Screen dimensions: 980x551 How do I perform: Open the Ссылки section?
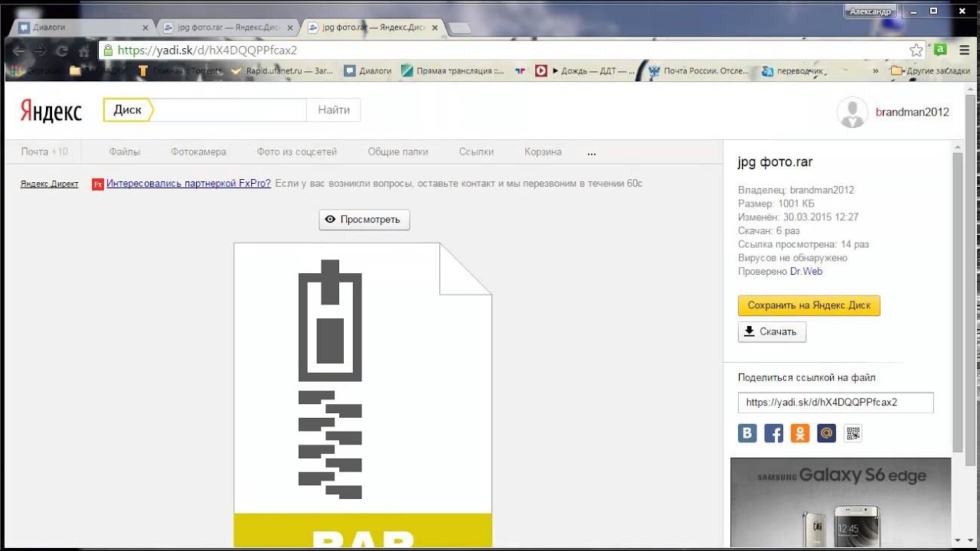pos(476,152)
